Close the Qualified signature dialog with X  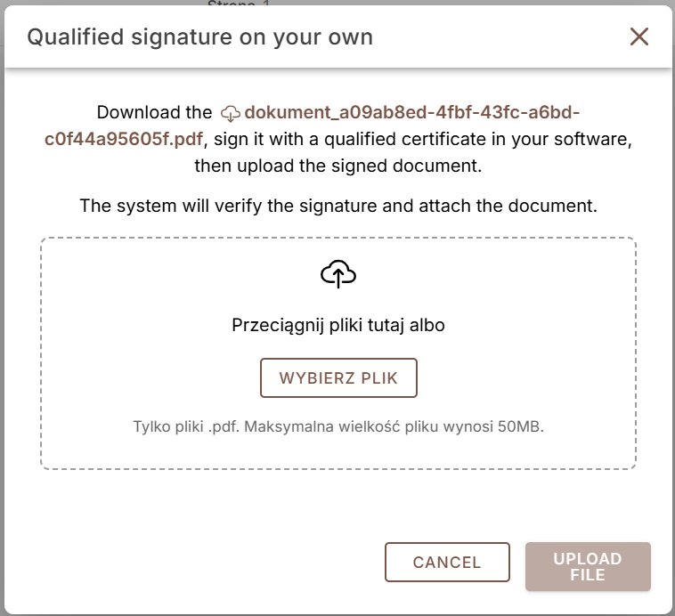(638, 36)
